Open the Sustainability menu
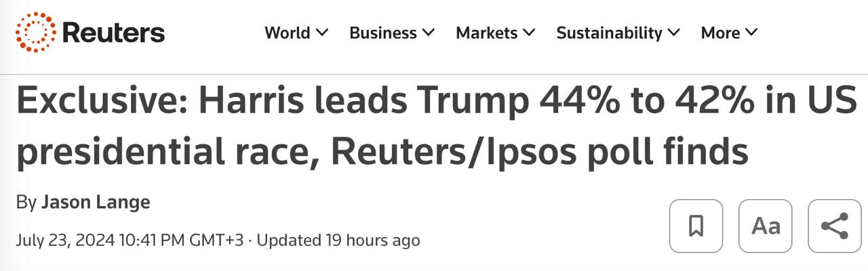 pyautogui.click(x=609, y=33)
